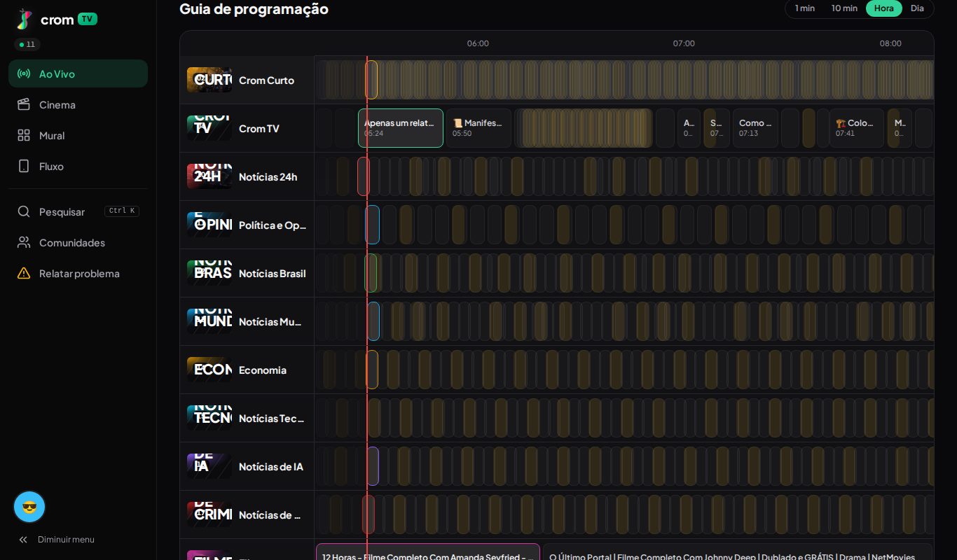Click the 'Política e Op...' channel name

tap(273, 225)
